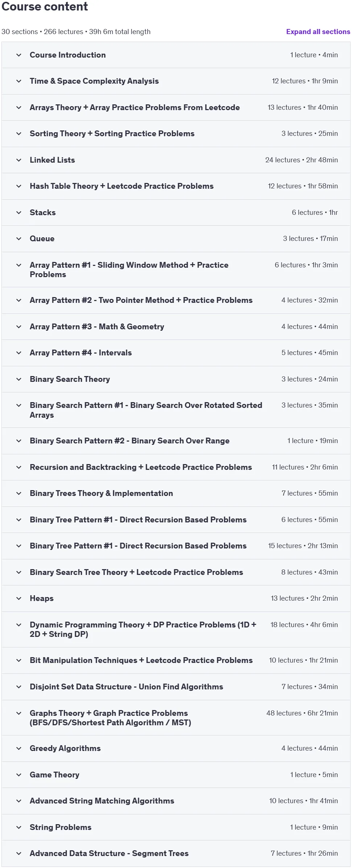Expand the Game Theory section chevron
This screenshot has width=352, height=868.
[19, 775]
